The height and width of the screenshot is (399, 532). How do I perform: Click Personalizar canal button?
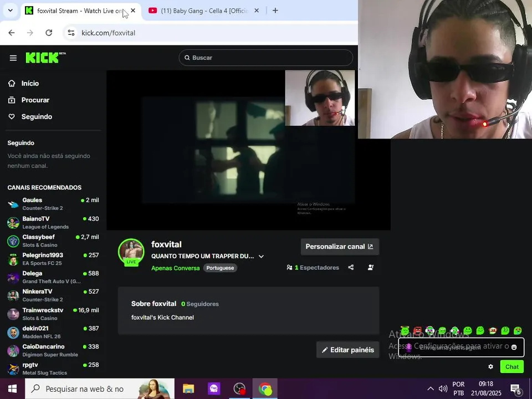coord(340,247)
